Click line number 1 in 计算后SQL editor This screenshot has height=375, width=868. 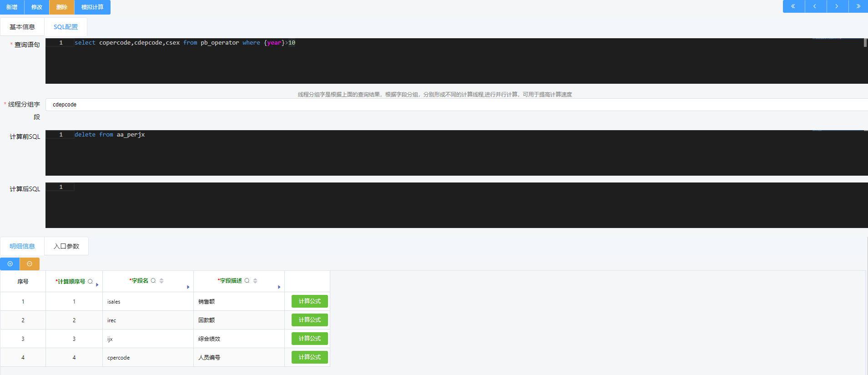61,187
